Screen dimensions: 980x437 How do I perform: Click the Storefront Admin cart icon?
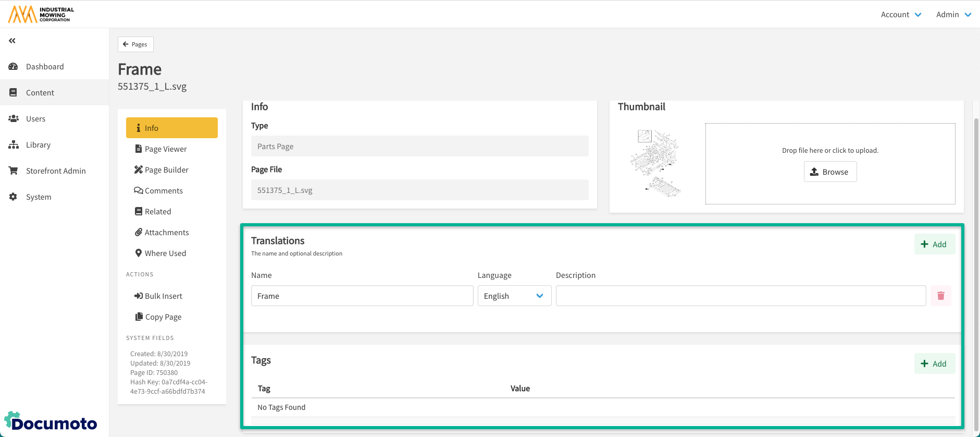pos(13,171)
